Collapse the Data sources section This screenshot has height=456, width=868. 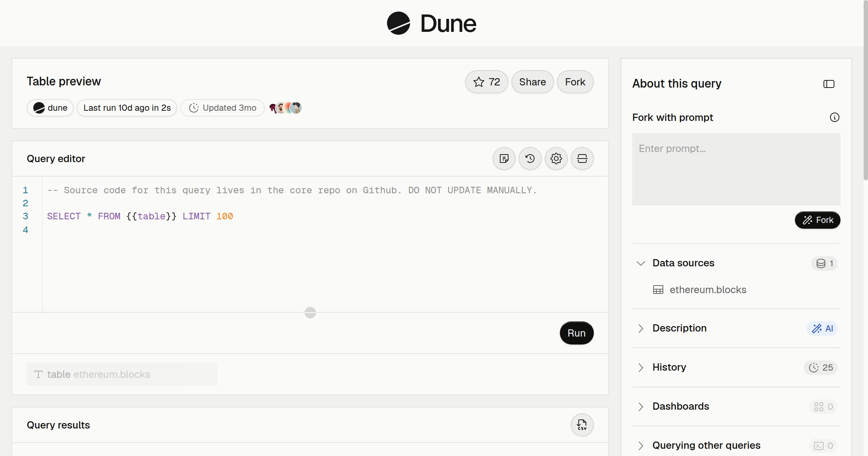pos(641,263)
